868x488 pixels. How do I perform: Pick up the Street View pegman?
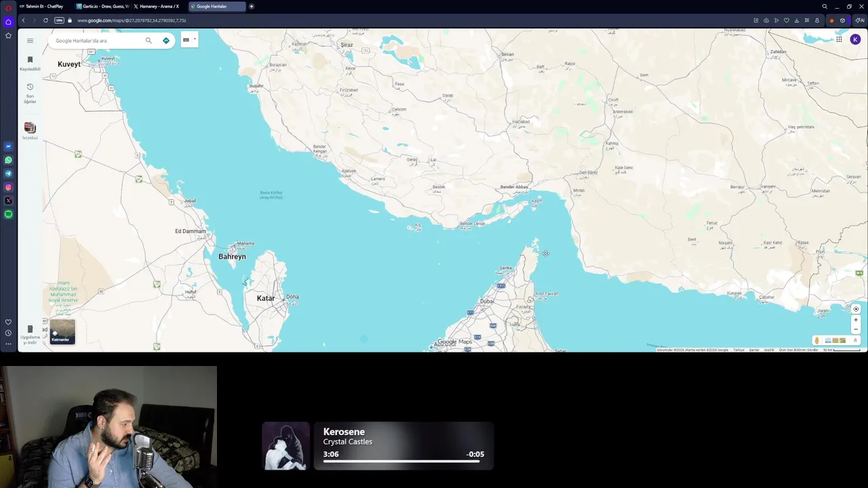pos(817,340)
